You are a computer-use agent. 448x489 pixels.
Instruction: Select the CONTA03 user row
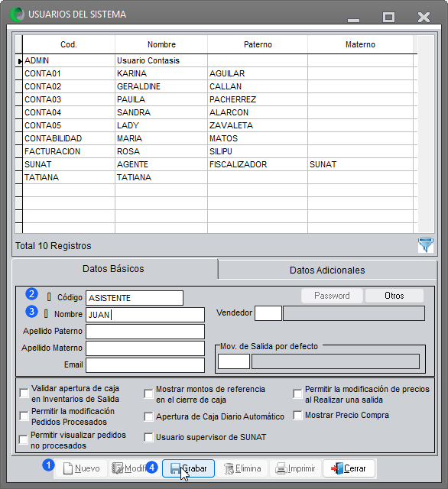click(x=219, y=99)
